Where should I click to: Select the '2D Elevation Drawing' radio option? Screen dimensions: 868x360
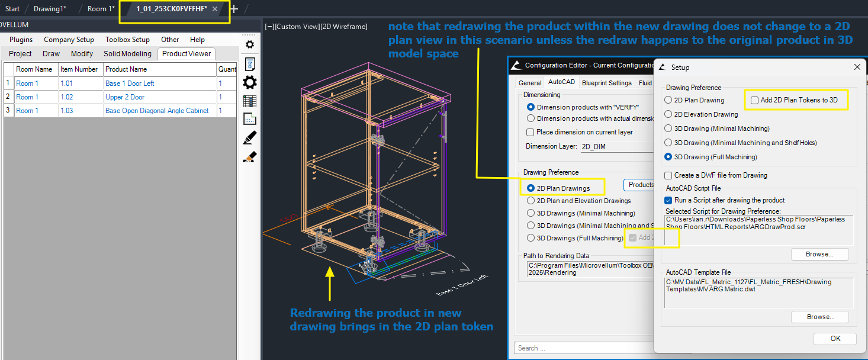tap(668, 114)
